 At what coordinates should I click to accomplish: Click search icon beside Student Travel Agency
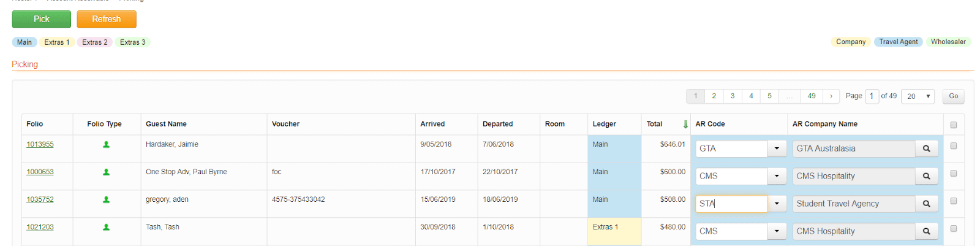click(926, 204)
